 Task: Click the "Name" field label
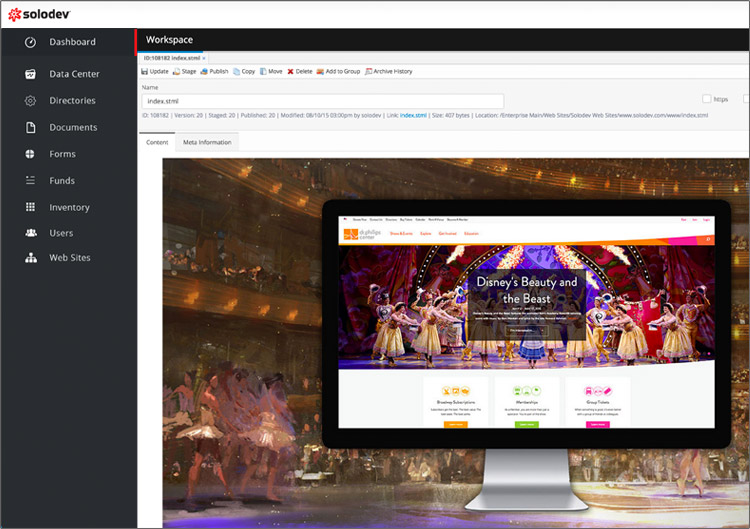(150, 88)
